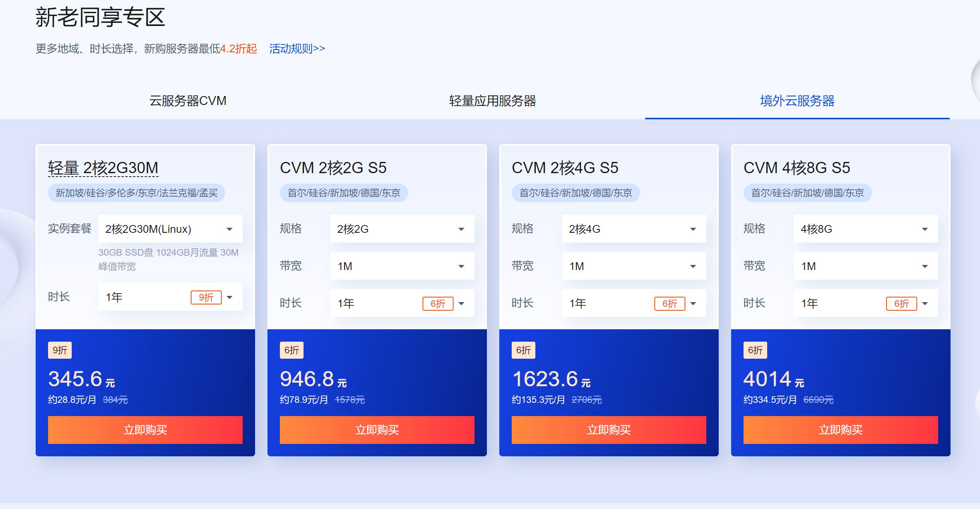Screen dimensions: 980x509
Task: Open the 活动规则>> link
Action: click(297, 48)
